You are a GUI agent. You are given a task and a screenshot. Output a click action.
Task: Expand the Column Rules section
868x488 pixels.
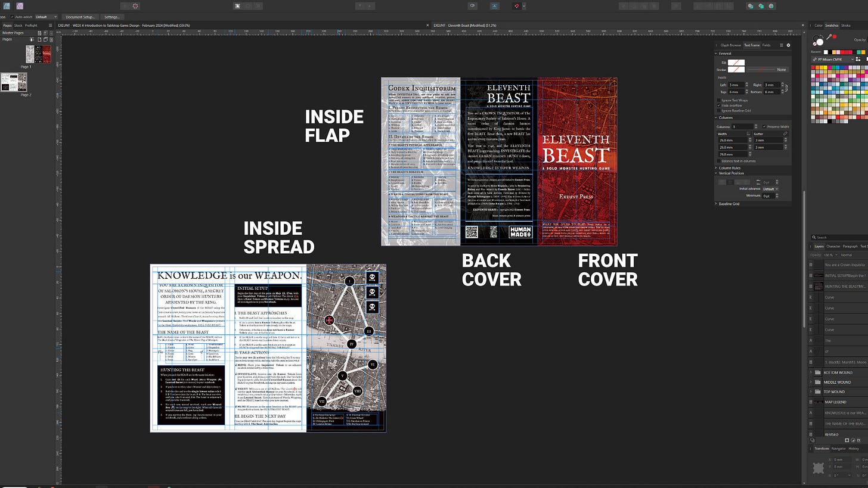pos(716,168)
